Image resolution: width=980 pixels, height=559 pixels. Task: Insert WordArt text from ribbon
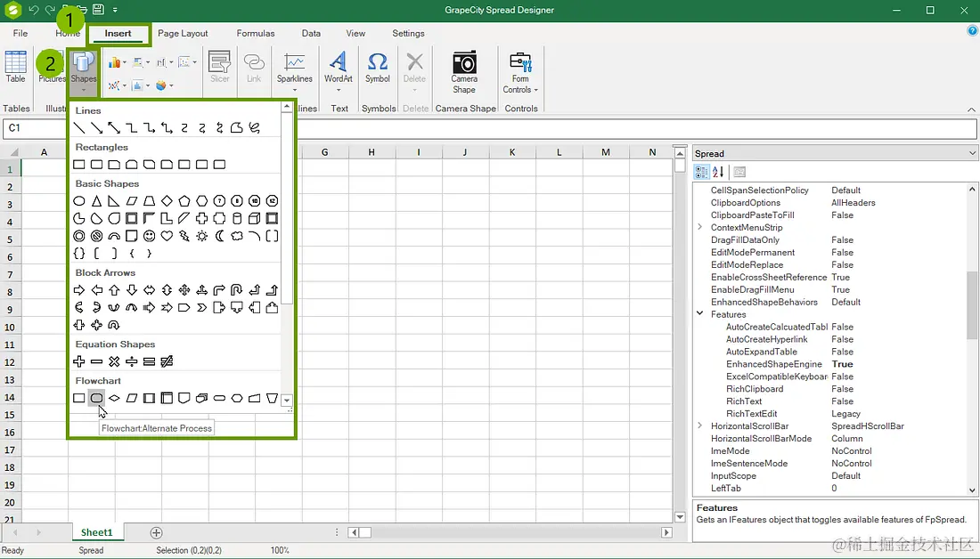click(x=339, y=68)
